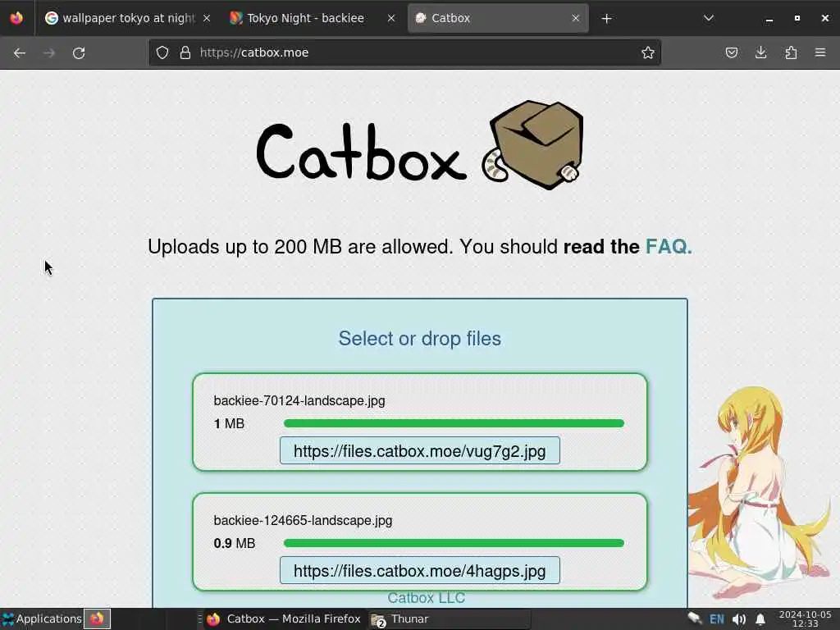Click the Firefox launcher icon in panel
The width and height of the screenshot is (840, 630).
[x=97, y=619]
